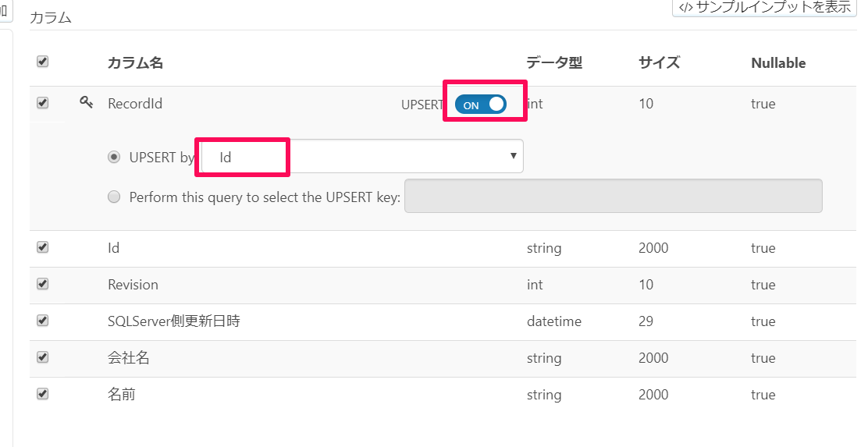Select the UPSERT by radio button

113,157
